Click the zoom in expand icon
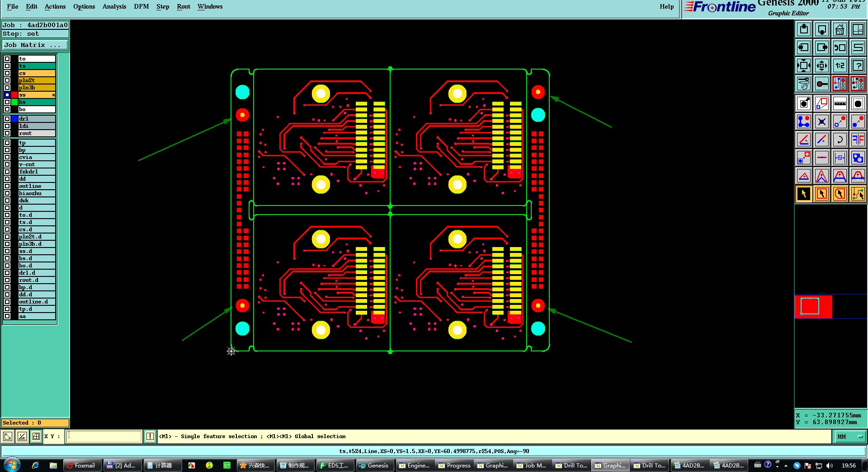Screen dimensions: 868x472 point(804,65)
